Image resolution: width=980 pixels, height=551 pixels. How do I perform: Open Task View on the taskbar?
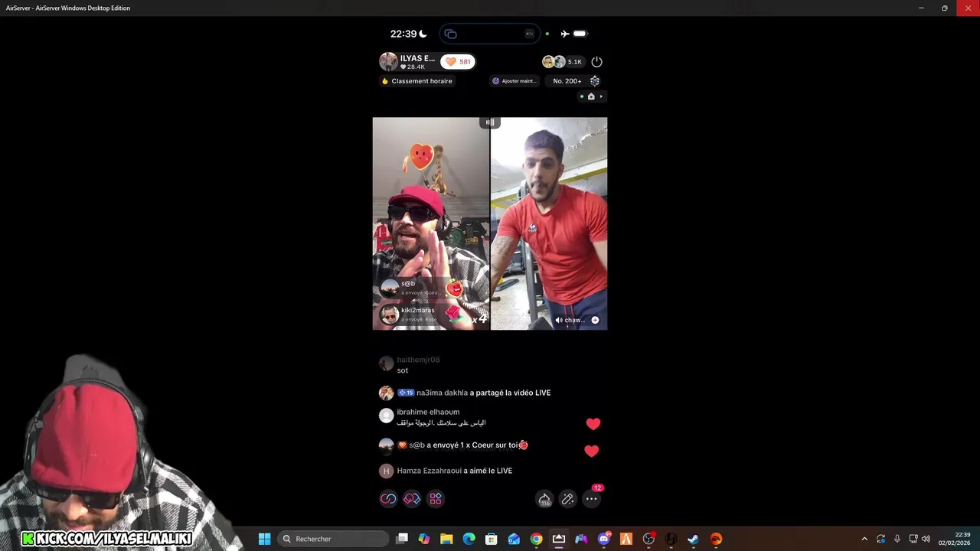coord(402,539)
